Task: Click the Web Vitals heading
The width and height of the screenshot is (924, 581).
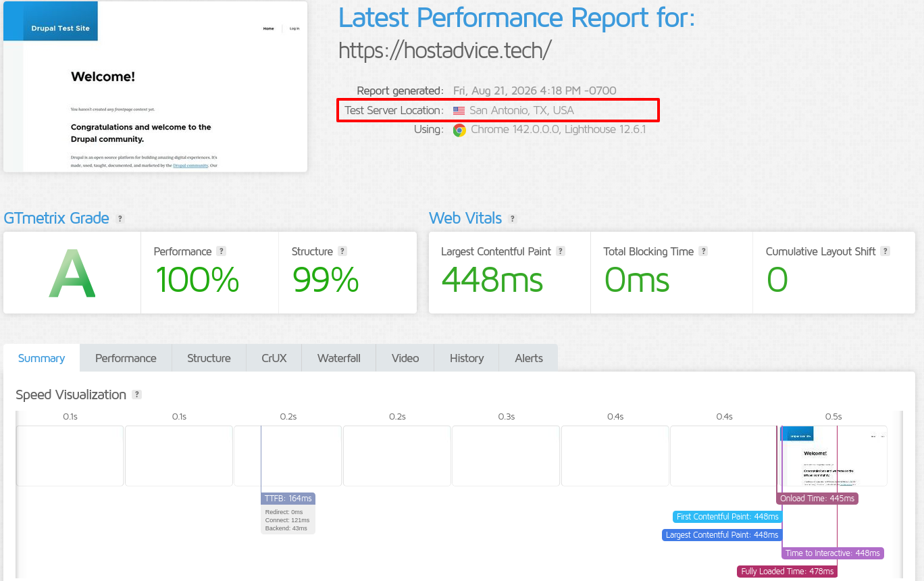Action: (x=465, y=218)
